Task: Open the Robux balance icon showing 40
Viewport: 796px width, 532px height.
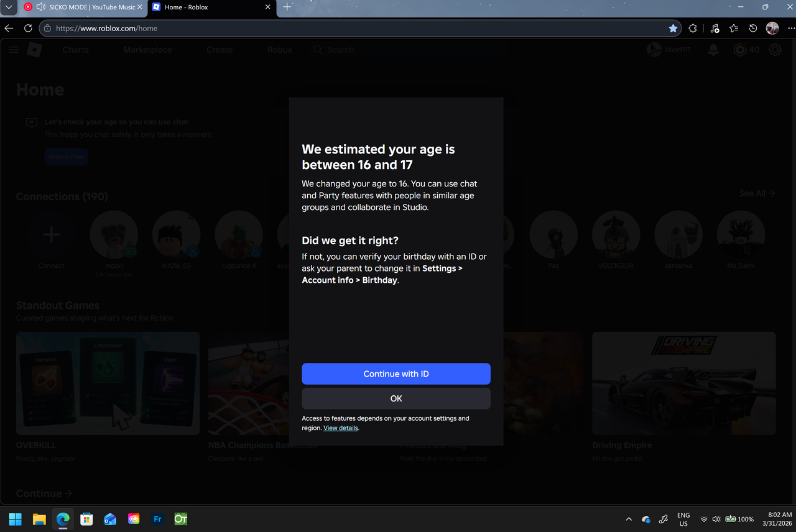Action: point(740,50)
